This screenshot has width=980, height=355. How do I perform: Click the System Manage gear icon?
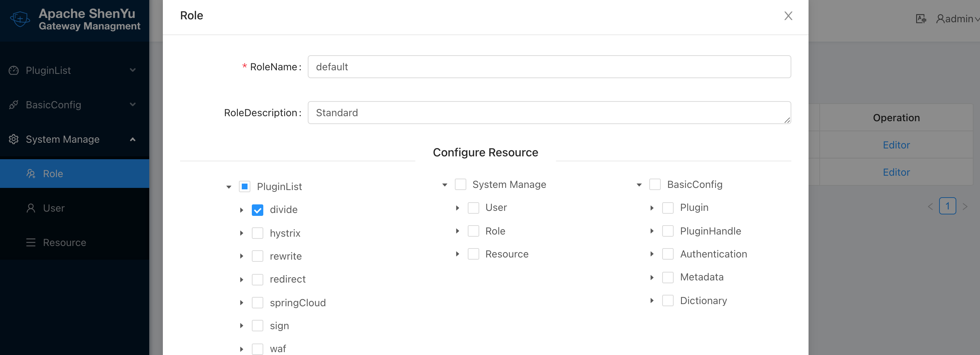point(14,139)
